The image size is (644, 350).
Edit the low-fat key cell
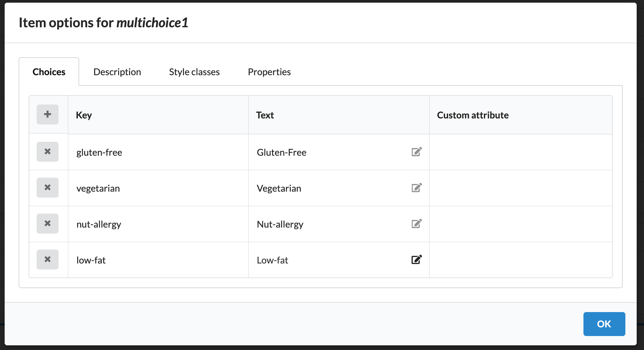(x=158, y=260)
